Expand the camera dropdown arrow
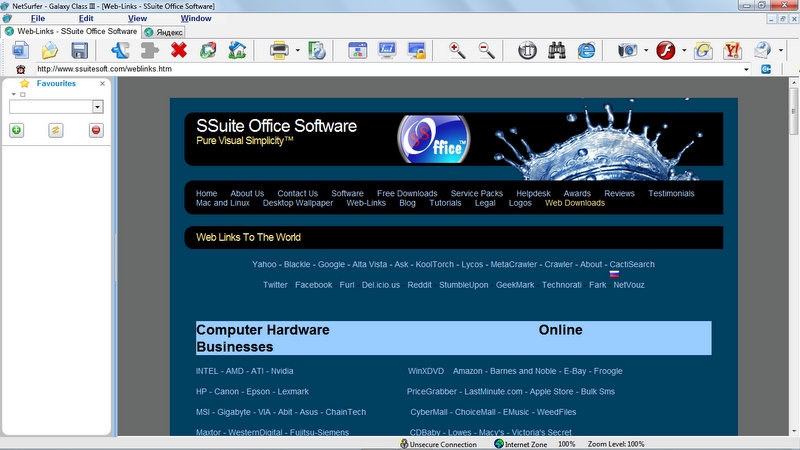 pos(646,51)
